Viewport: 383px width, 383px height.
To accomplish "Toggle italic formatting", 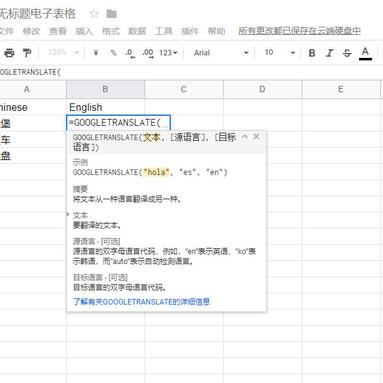I will pyautogui.click(x=330, y=53).
